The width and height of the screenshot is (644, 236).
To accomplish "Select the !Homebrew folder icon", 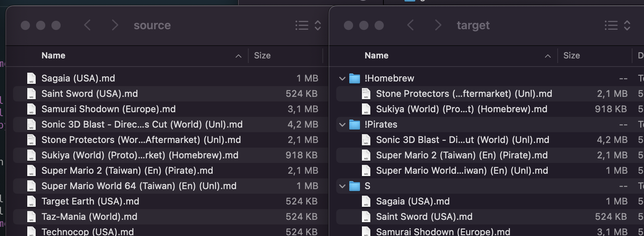I will 355,78.
